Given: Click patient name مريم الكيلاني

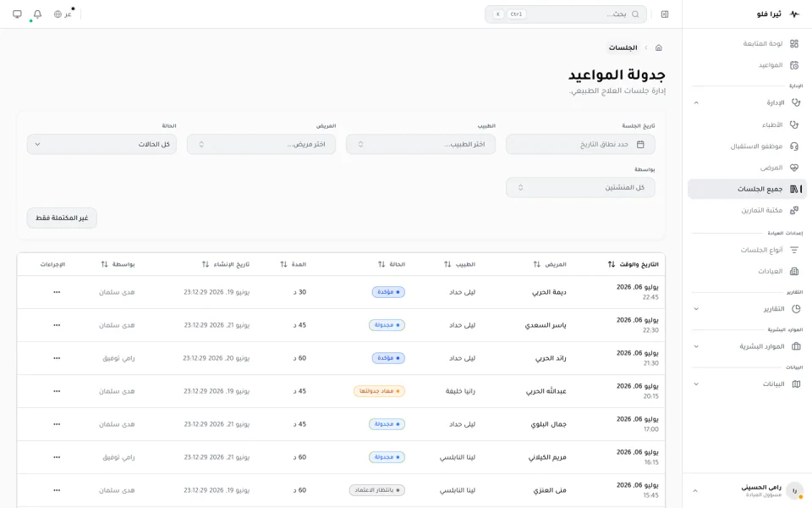Looking at the screenshot, I should pos(547,457).
